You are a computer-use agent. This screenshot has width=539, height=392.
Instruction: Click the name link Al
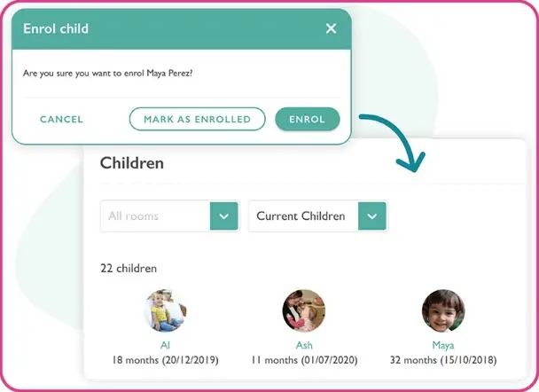pyautogui.click(x=165, y=345)
